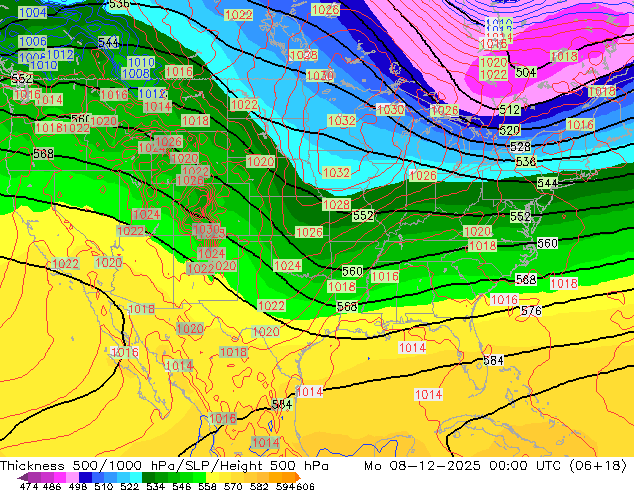
Task: Click the blue 1004 pressure label
Action: tap(32, 13)
